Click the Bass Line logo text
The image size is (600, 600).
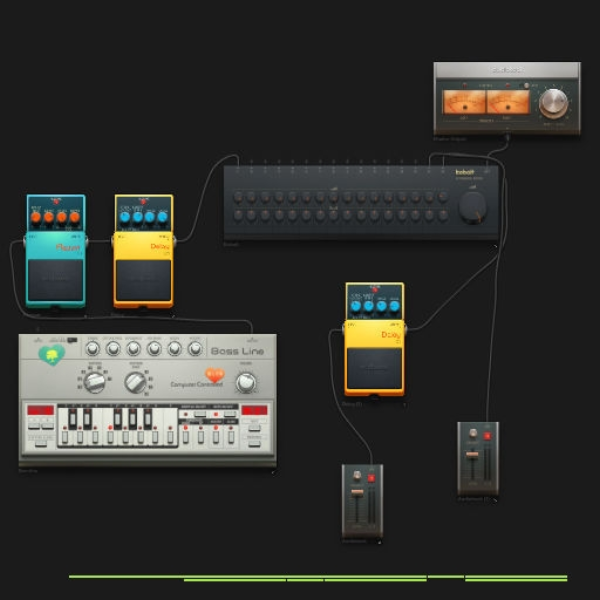click(x=237, y=351)
